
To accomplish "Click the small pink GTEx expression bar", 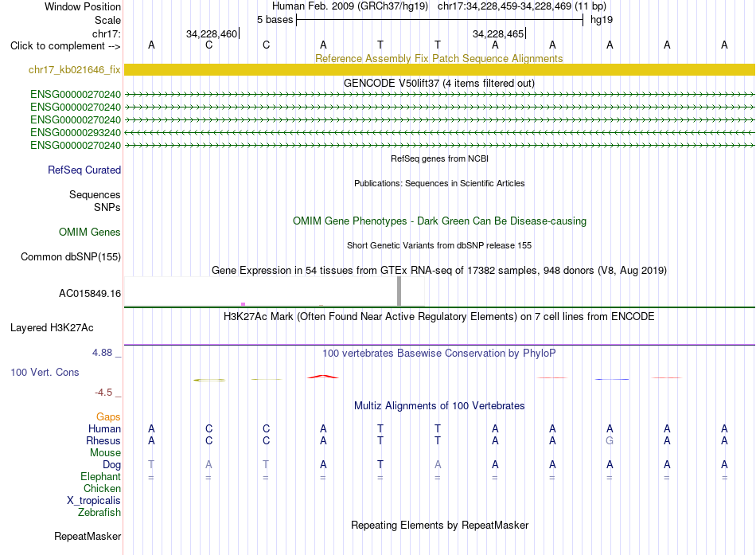I will coord(243,304).
